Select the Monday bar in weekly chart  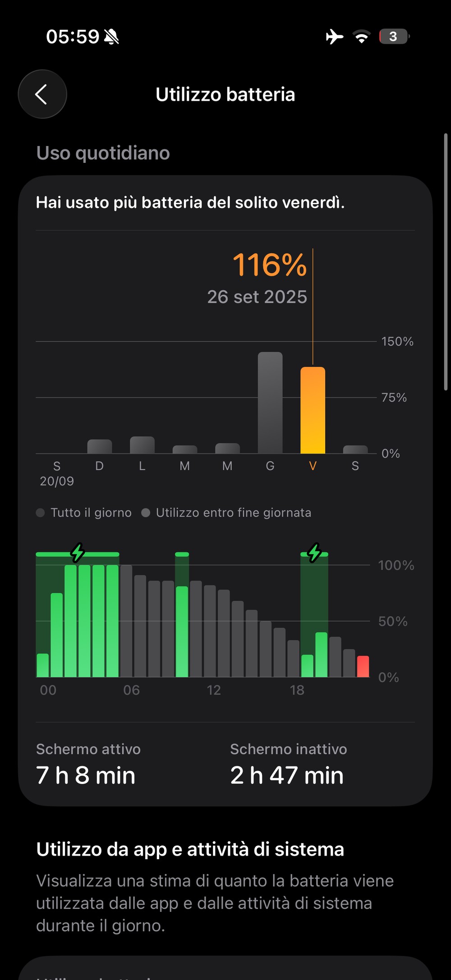142,445
